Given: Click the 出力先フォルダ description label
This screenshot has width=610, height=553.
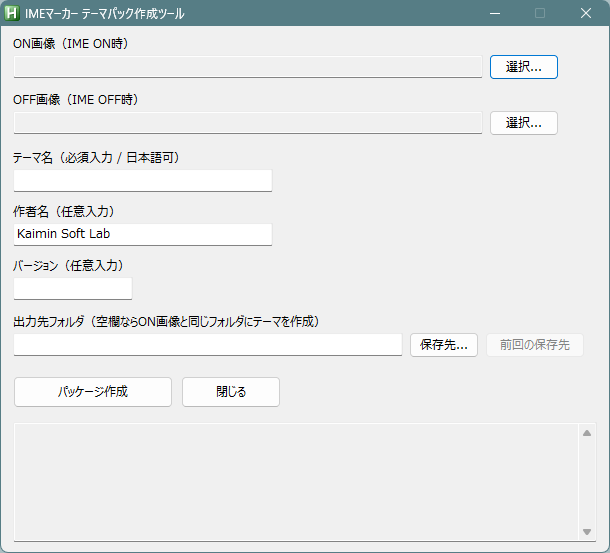Looking at the screenshot, I should click(167, 322).
